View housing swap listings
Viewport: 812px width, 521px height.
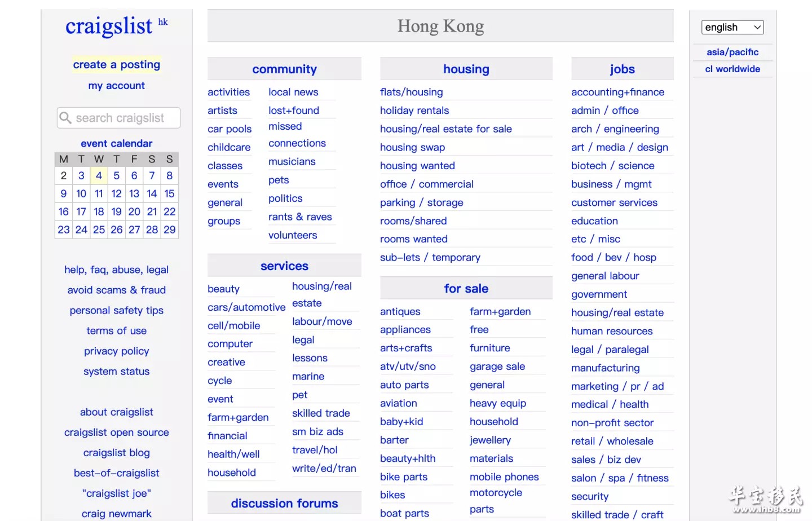click(413, 147)
